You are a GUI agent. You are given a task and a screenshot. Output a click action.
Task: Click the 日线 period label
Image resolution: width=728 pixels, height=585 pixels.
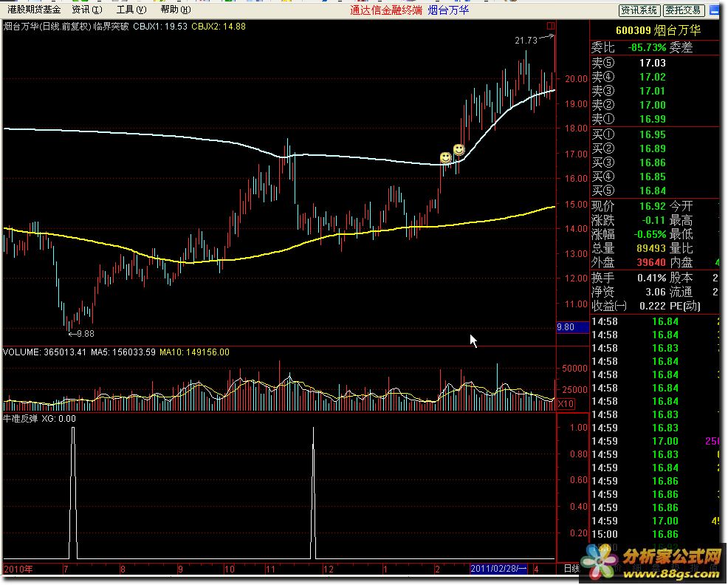point(571,568)
